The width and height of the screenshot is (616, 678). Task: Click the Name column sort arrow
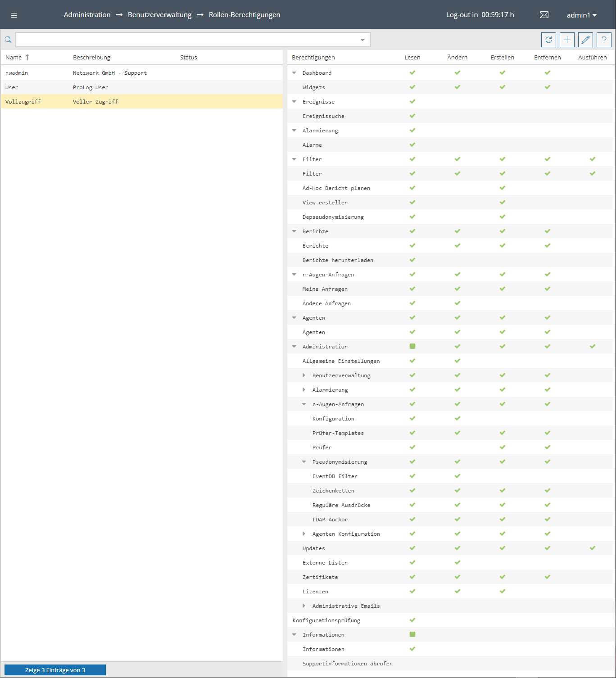[x=27, y=57]
